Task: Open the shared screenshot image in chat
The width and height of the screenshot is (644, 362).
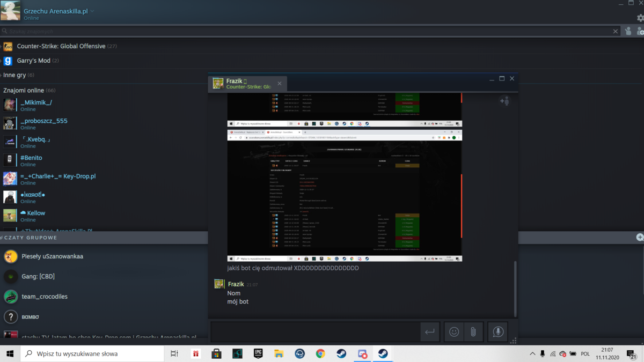Action: (345, 195)
